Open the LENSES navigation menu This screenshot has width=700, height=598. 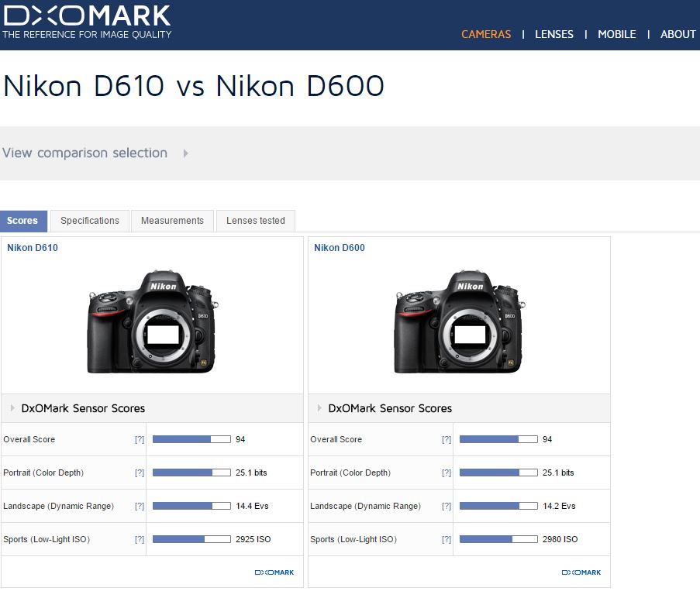point(554,34)
